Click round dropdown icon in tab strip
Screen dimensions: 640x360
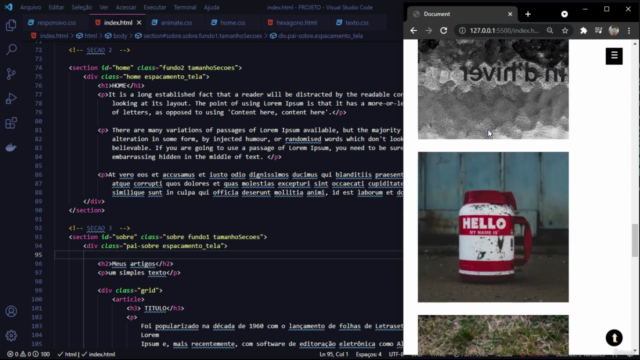pos(564,14)
